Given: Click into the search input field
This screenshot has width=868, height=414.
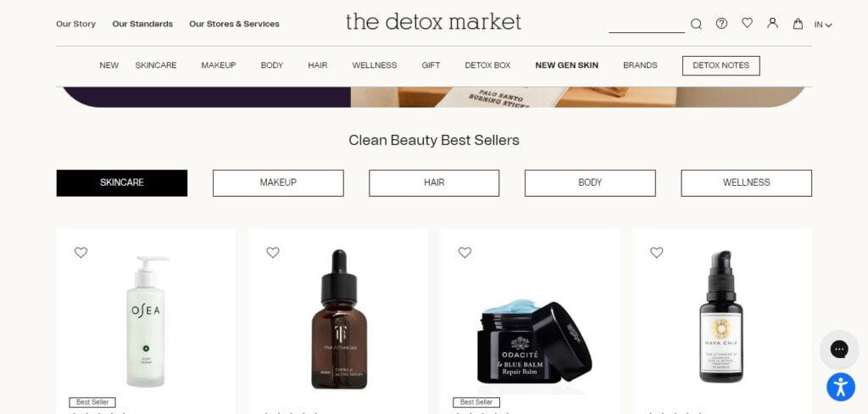Looking at the screenshot, I should [x=647, y=25].
